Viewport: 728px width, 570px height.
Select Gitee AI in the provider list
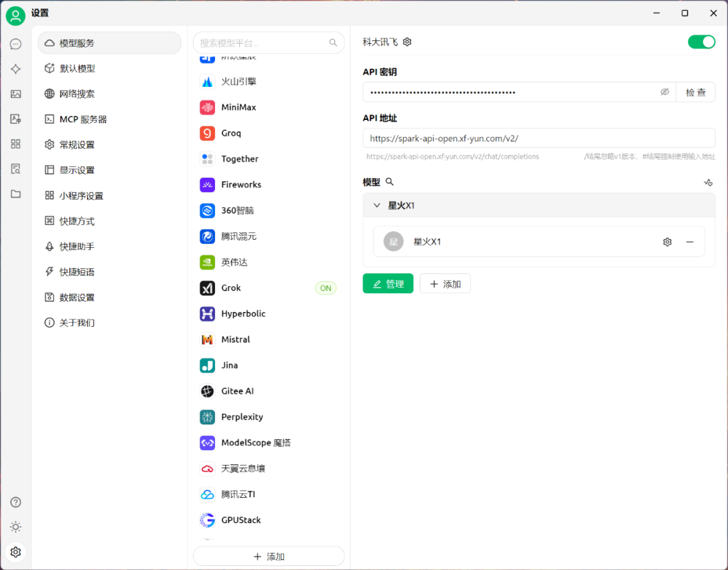268,391
